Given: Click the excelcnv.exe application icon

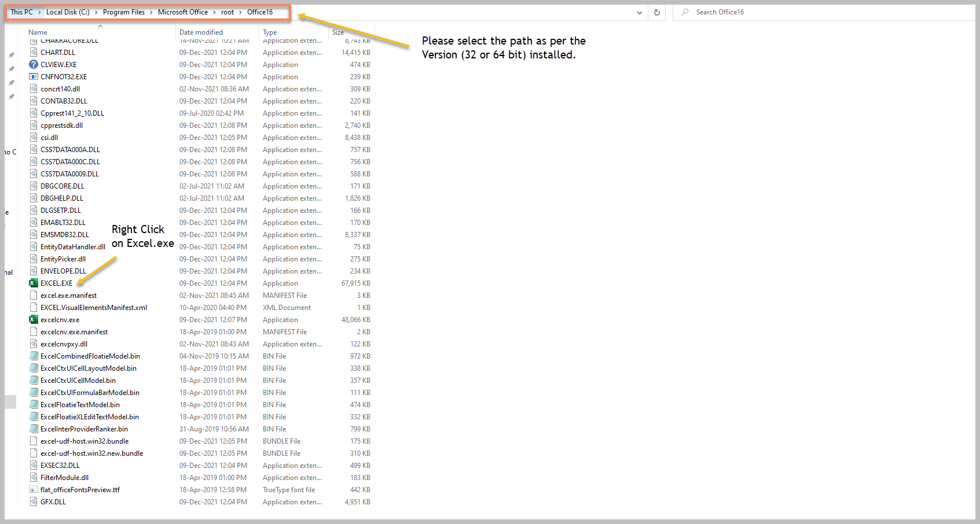Looking at the screenshot, I should (x=34, y=320).
